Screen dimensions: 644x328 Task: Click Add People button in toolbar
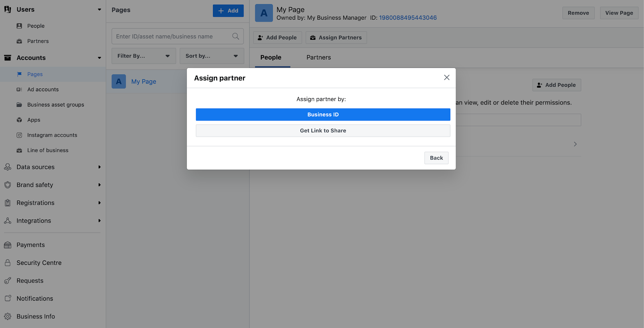point(277,37)
